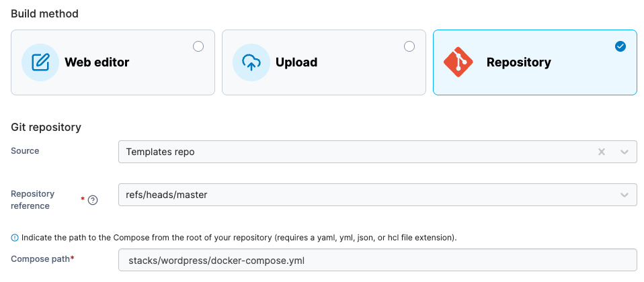This screenshot has width=644, height=282.
Task: Click the Repository reference field label
Action: pos(32,200)
